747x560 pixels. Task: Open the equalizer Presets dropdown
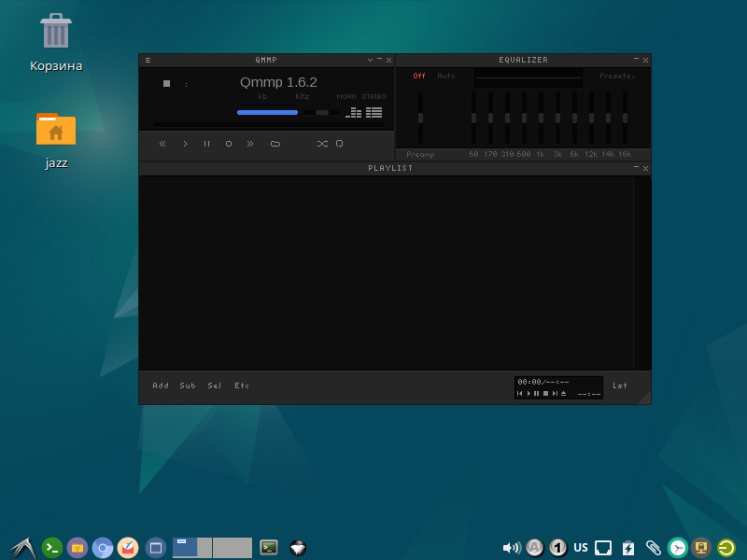point(617,76)
